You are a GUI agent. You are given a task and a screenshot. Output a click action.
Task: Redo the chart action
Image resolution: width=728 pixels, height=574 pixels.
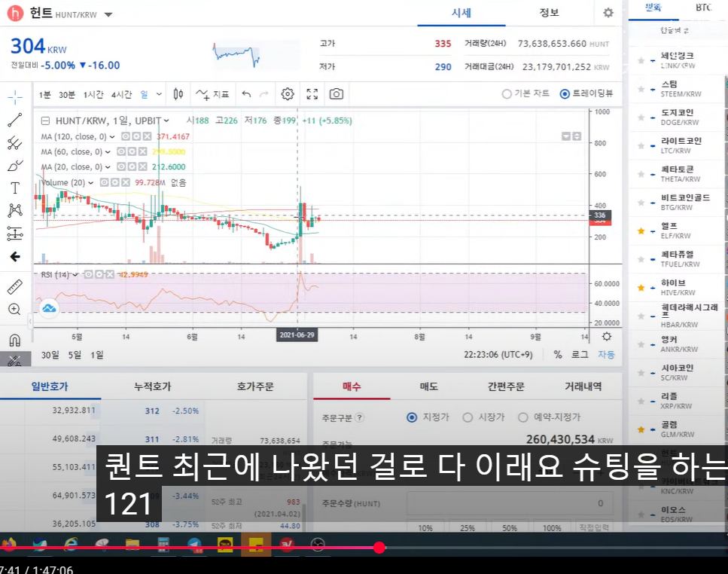click(264, 94)
